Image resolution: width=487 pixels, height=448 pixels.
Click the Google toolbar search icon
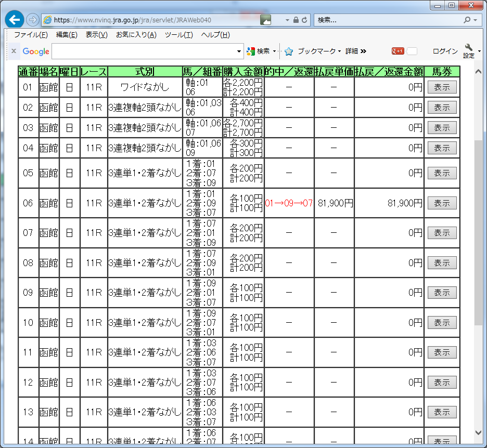pyautogui.click(x=251, y=51)
